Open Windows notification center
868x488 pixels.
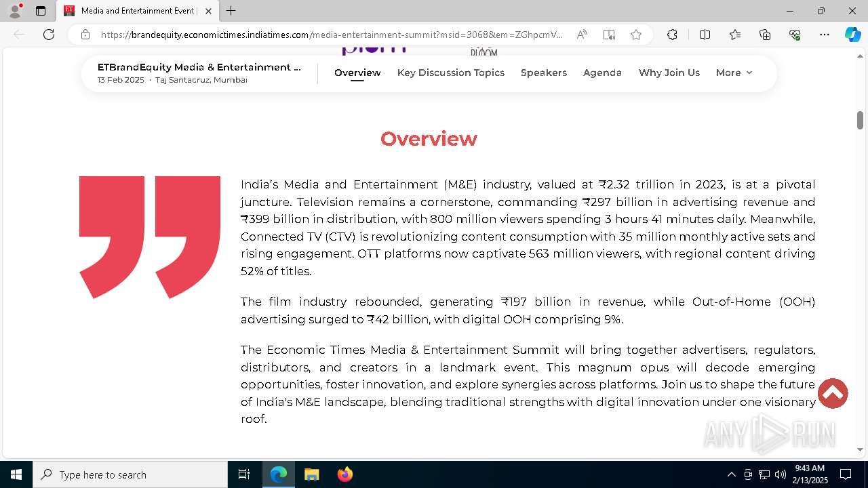click(x=846, y=474)
